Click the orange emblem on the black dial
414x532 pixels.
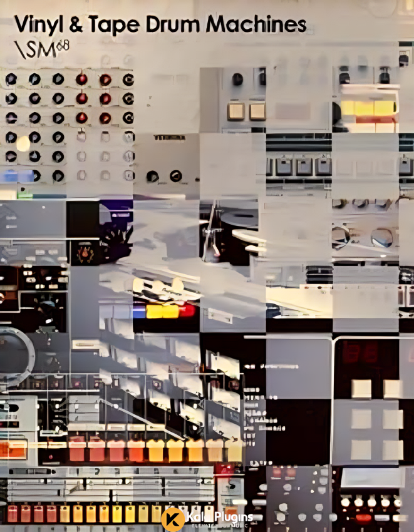pos(83,255)
